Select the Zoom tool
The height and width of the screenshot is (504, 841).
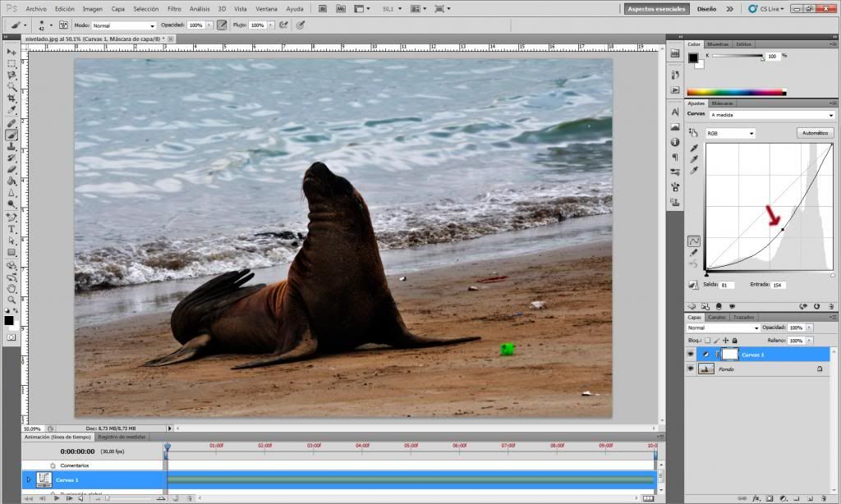point(11,300)
